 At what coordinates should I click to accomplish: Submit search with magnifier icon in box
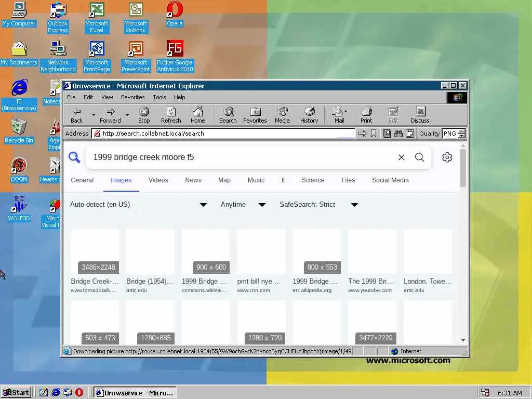coord(420,157)
